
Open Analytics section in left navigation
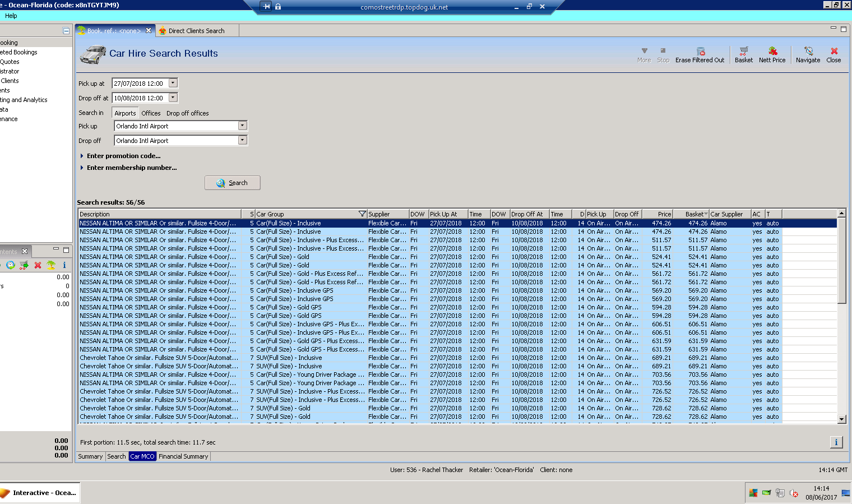pyautogui.click(x=24, y=100)
